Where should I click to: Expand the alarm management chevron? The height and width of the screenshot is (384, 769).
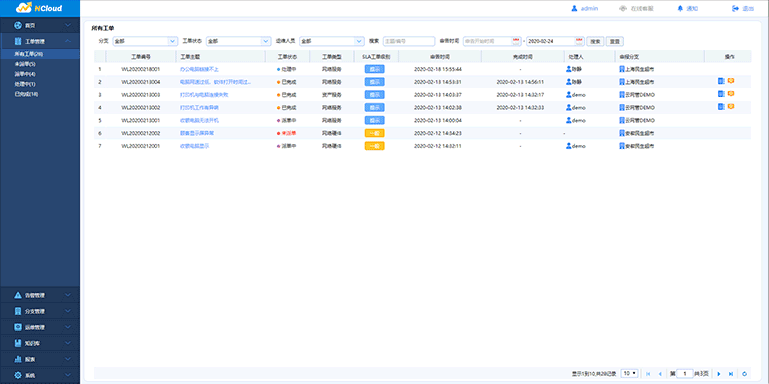point(68,295)
